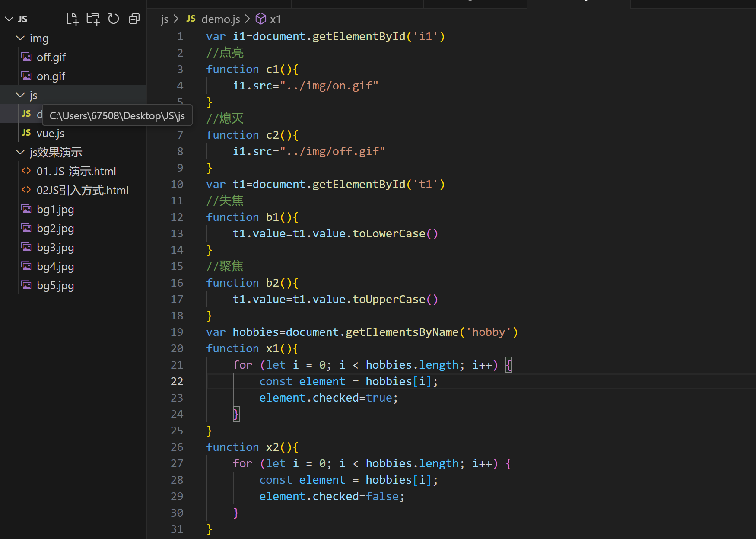Click the New Folder icon in explorer
756x539 pixels.
click(x=93, y=19)
